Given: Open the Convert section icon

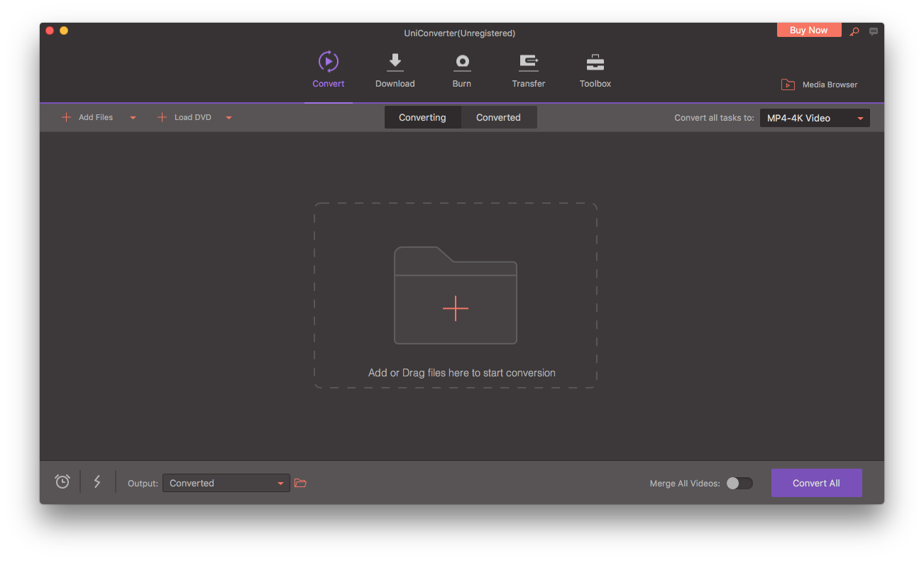Looking at the screenshot, I should pos(328,62).
